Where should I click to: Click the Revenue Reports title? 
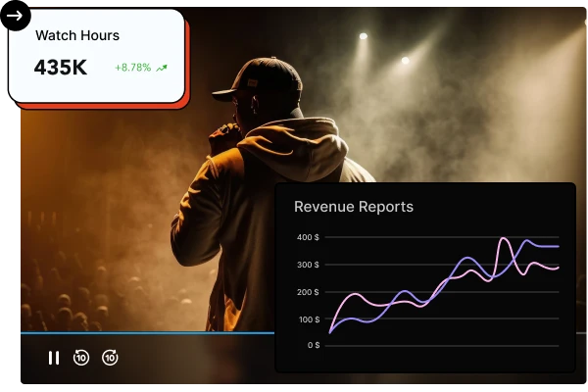pyautogui.click(x=354, y=207)
